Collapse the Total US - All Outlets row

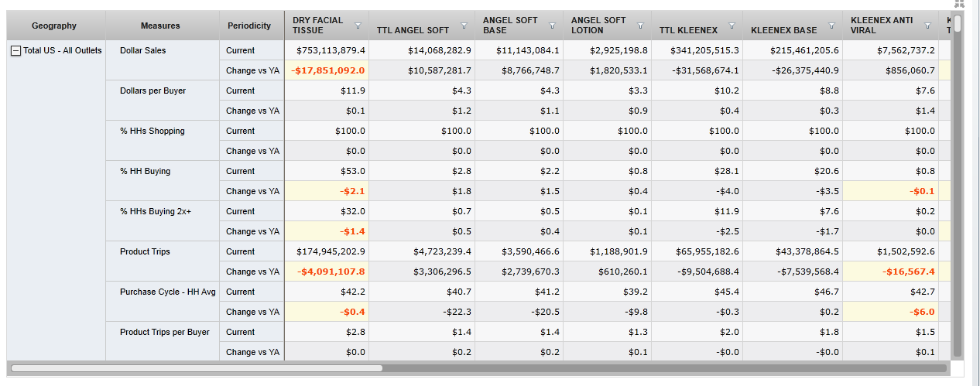click(x=15, y=50)
